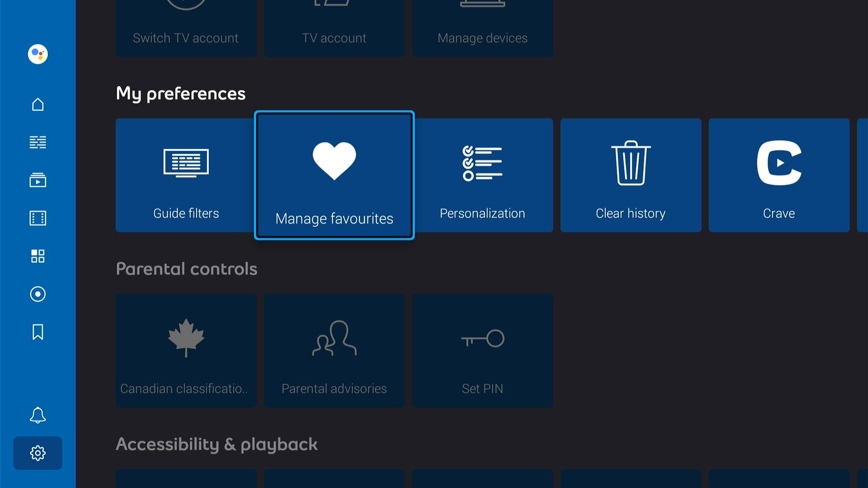The image size is (868, 488).
Task: Navigate to Home screen
Action: pos(38,103)
